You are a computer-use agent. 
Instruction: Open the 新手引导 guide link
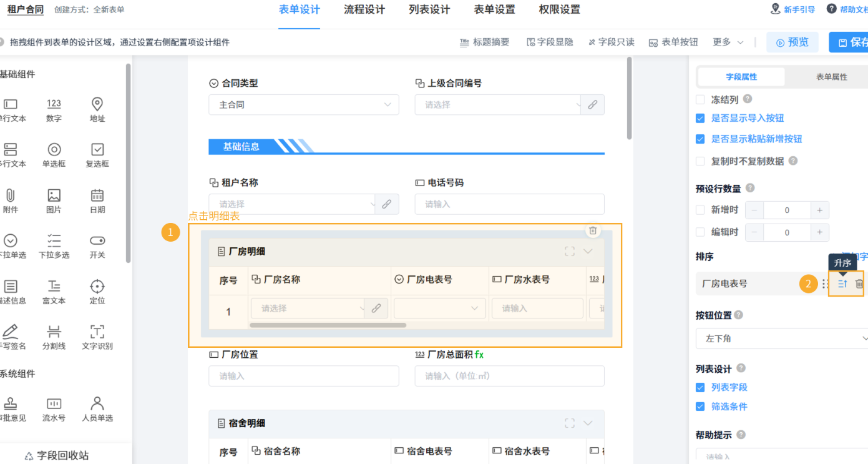[x=793, y=9]
